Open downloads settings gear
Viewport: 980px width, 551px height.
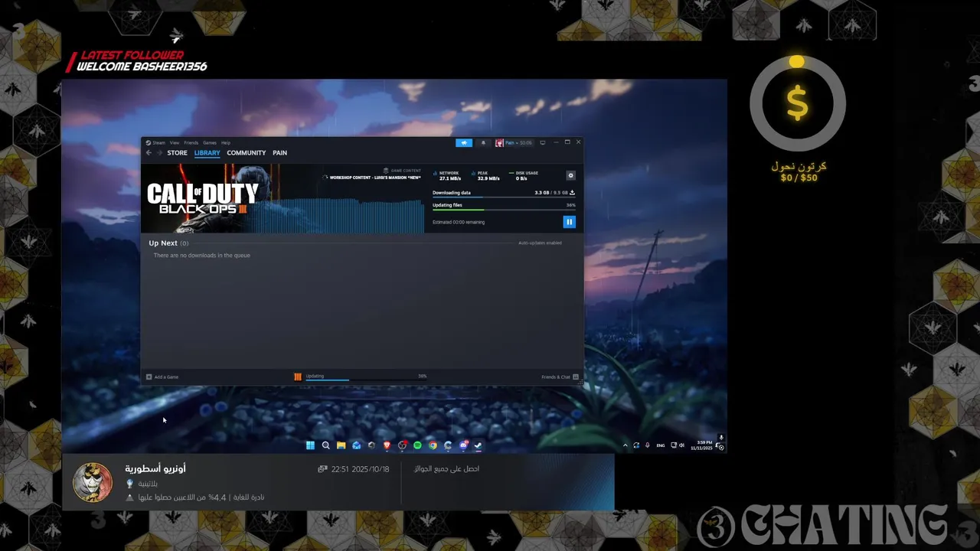click(x=570, y=175)
